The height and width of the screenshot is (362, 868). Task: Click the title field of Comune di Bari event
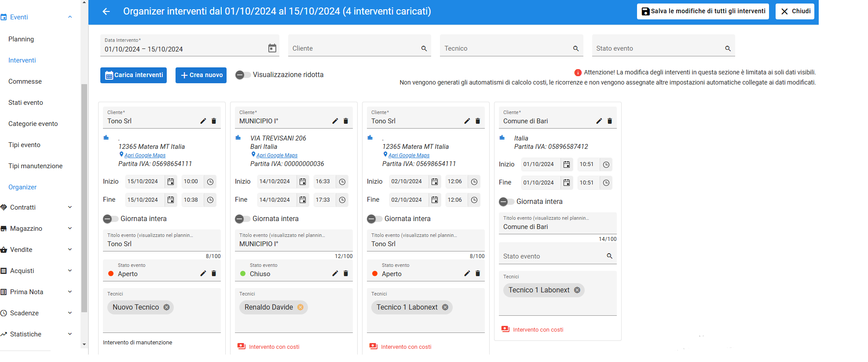coord(557,223)
